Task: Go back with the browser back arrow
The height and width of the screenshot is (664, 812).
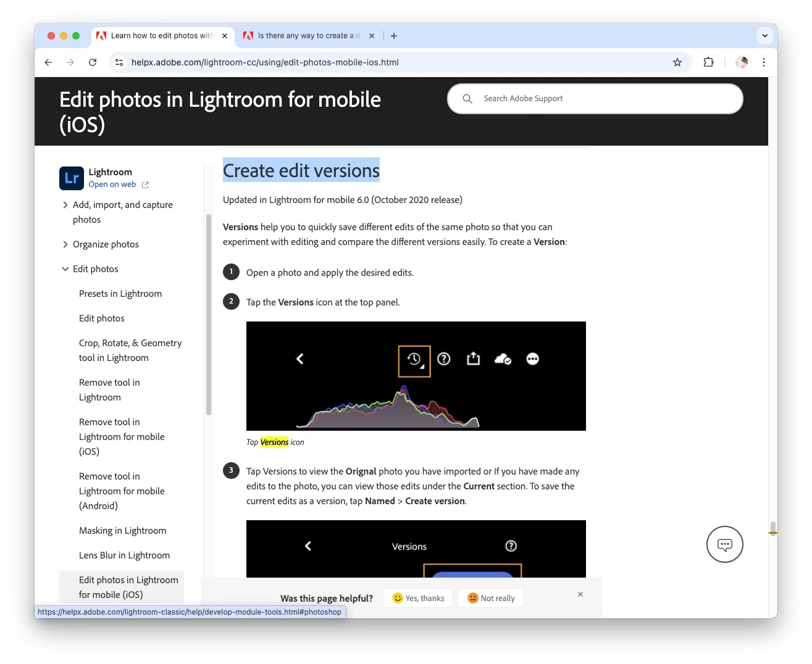Action: tap(48, 62)
